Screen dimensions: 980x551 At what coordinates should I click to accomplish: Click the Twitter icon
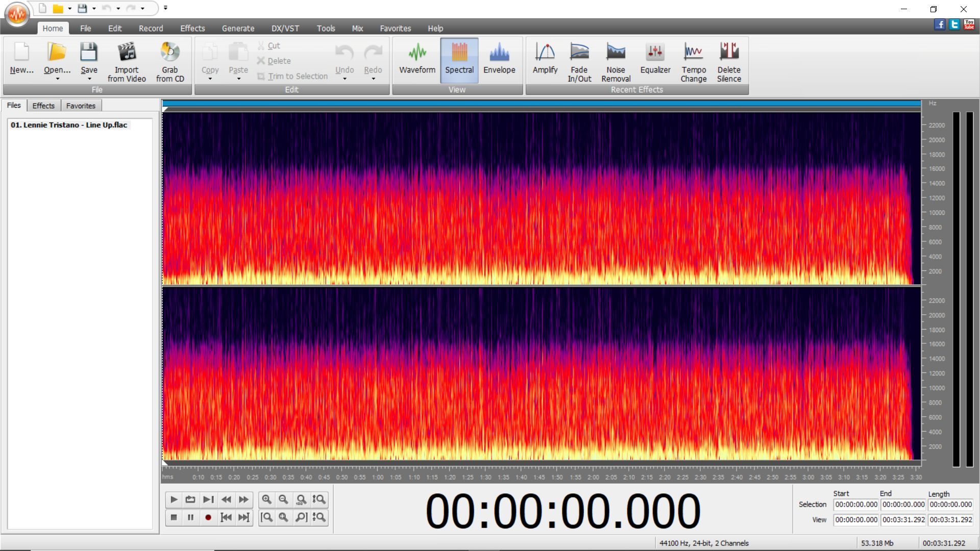pyautogui.click(x=954, y=24)
